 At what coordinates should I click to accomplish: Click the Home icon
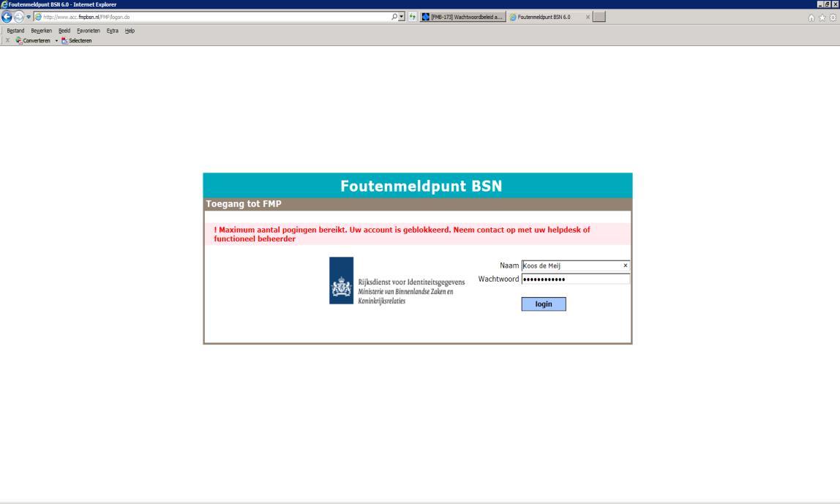811,18
